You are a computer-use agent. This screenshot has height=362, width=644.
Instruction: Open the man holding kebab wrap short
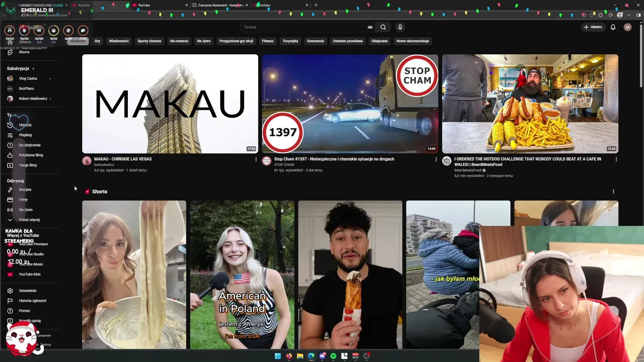(x=350, y=275)
